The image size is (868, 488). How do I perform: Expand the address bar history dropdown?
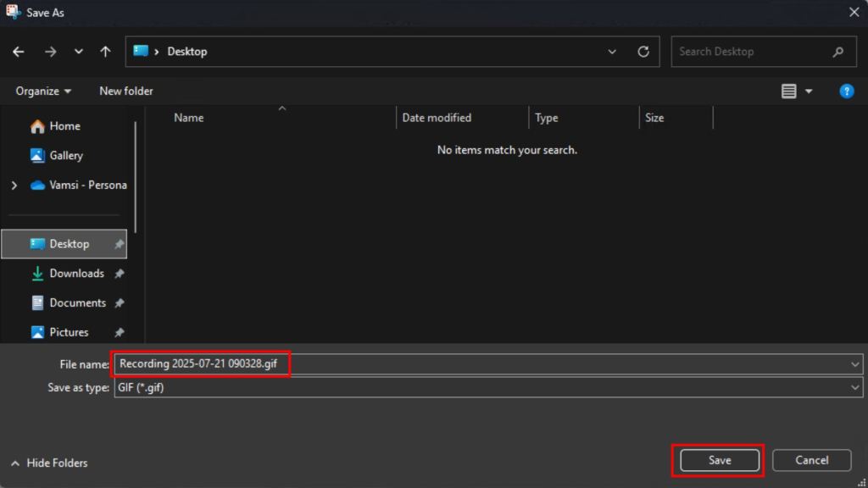pos(612,52)
